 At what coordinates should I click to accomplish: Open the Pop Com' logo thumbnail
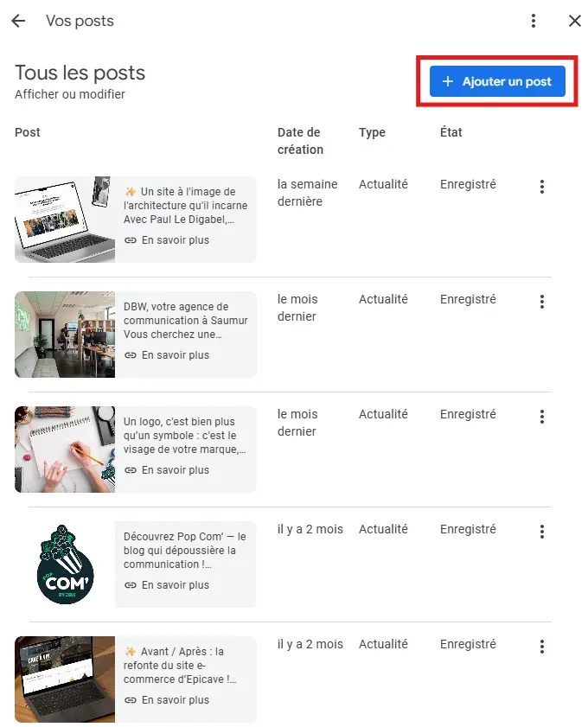(64, 564)
